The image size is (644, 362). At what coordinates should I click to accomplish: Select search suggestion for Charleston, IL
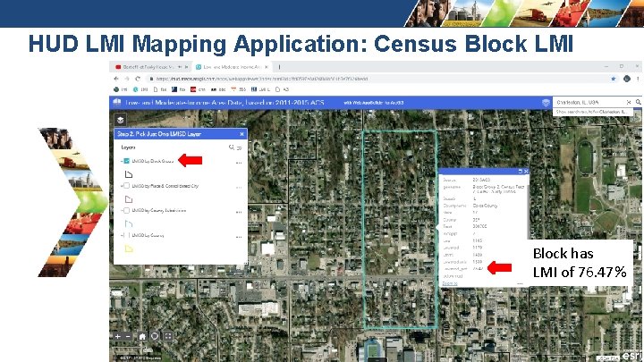(x=593, y=112)
